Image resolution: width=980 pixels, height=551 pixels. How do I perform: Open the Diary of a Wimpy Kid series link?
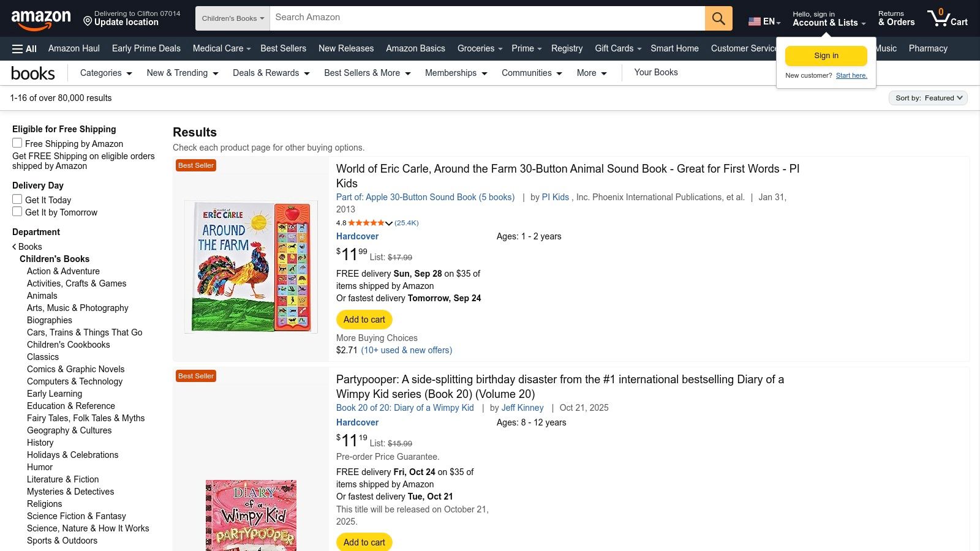coord(404,408)
